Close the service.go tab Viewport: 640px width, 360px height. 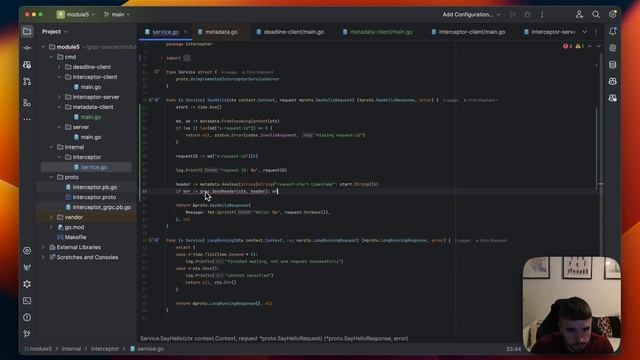(x=186, y=32)
